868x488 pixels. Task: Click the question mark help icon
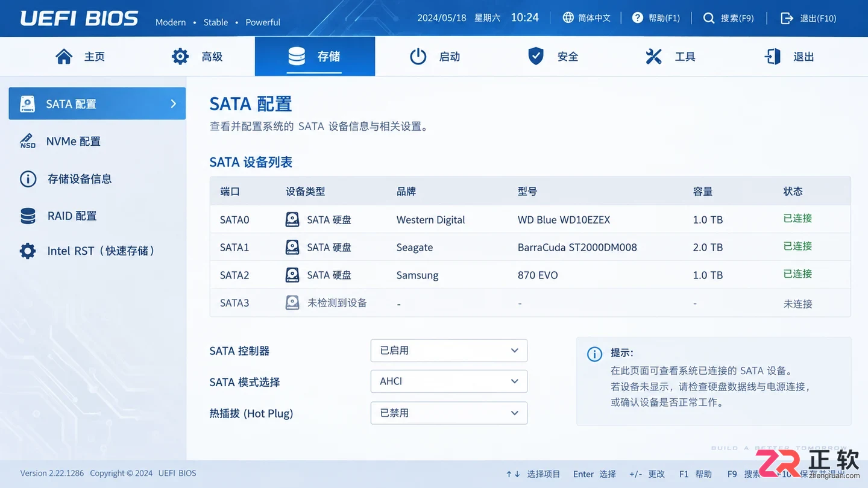(638, 17)
